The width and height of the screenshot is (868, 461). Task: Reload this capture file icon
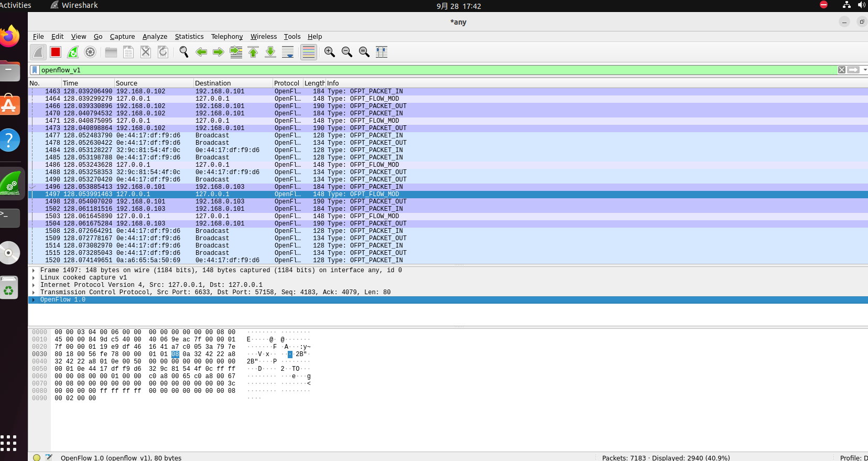pyautogui.click(x=163, y=52)
